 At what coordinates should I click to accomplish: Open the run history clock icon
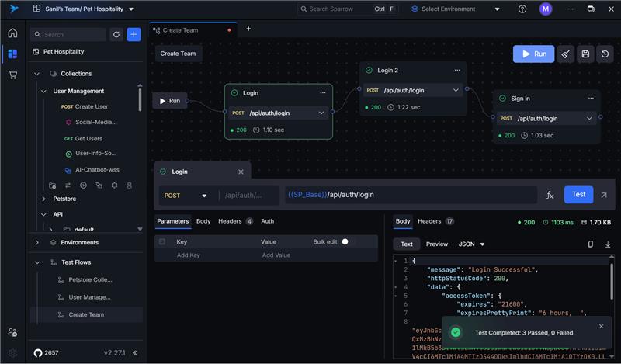pyautogui.click(x=605, y=54)
